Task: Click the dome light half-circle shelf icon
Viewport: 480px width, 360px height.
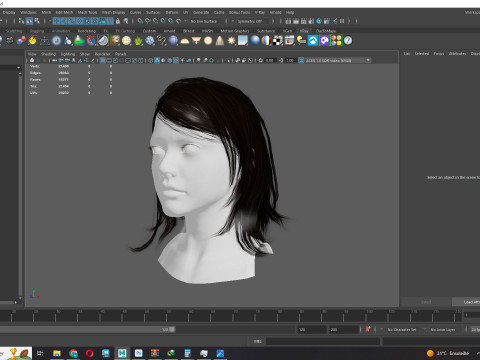Action: (x=185, y=41)
